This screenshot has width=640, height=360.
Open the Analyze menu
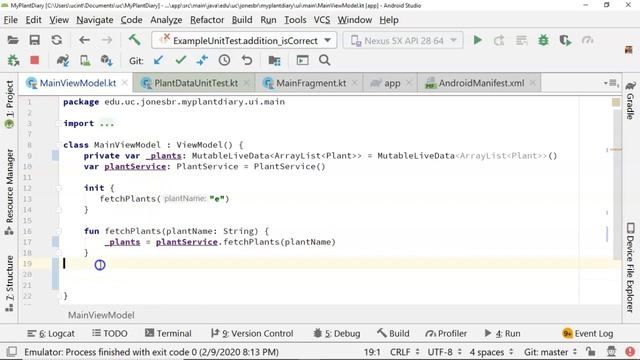[166, 20]
